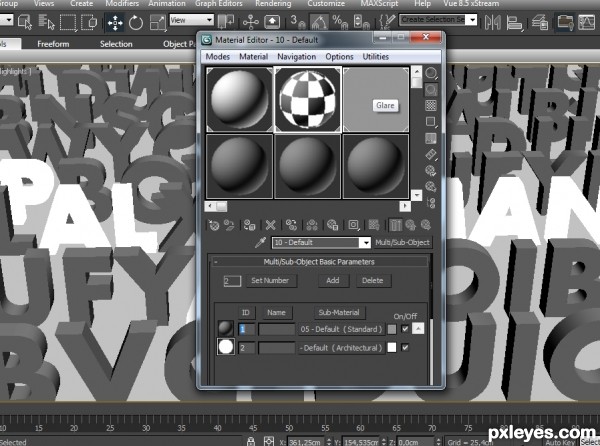Open Modes menu in Material Editor
This screenshot has height=446, width=600.
[218, 57]
